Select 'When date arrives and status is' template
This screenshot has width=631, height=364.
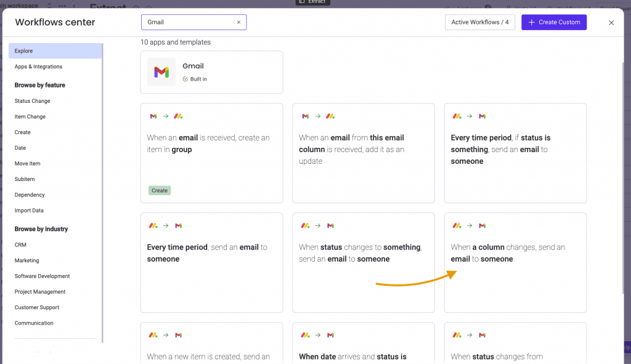[x=364, y=343]
